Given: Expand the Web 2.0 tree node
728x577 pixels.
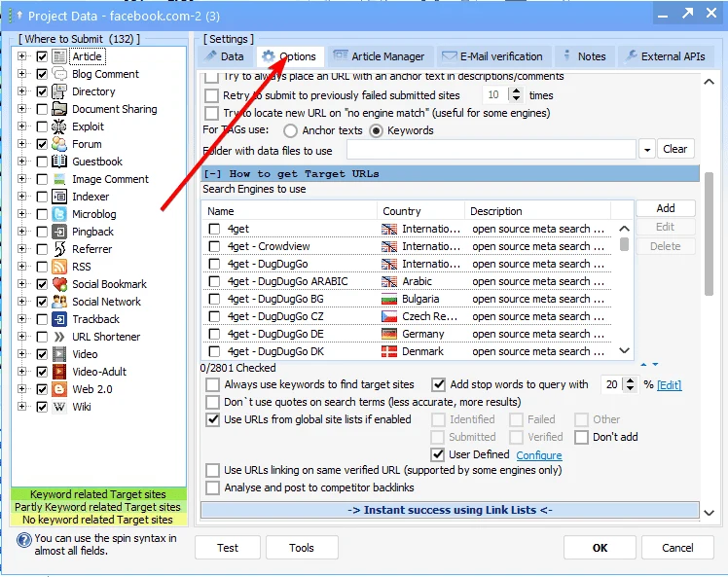Looking at the screenshot, I should 21,389.
